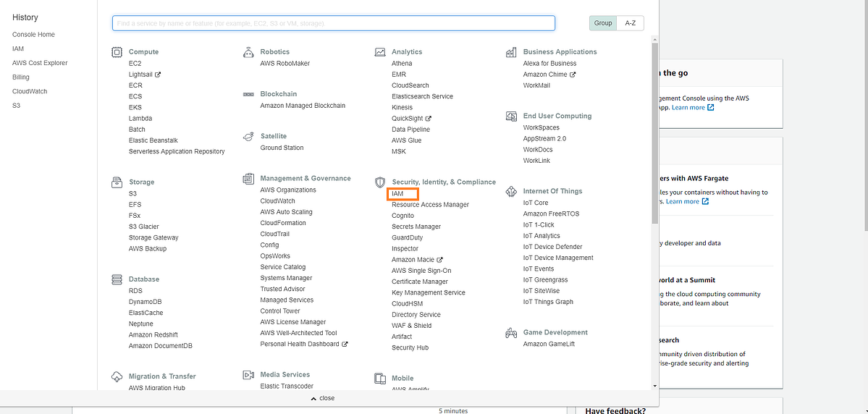Click the Compute category chip icon
Image resolution: width=868 pixels, height=414 pixels.
[117, 52]
